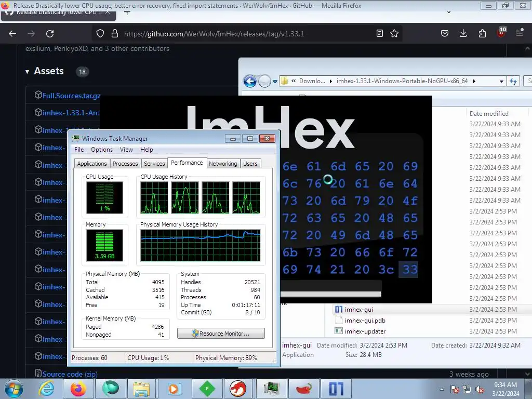Switch to the ImHex taskbar icon
This screenshot has width=532, height=399.
(336, 389)
